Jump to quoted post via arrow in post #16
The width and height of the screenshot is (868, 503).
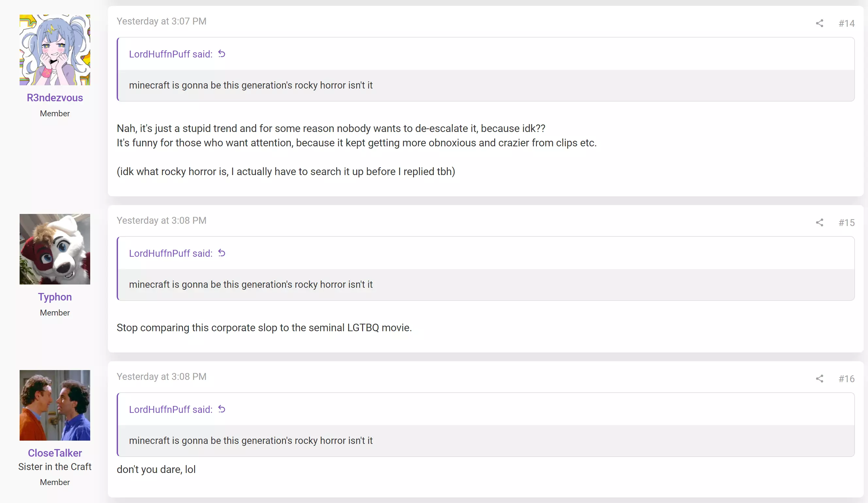(222, 409)
